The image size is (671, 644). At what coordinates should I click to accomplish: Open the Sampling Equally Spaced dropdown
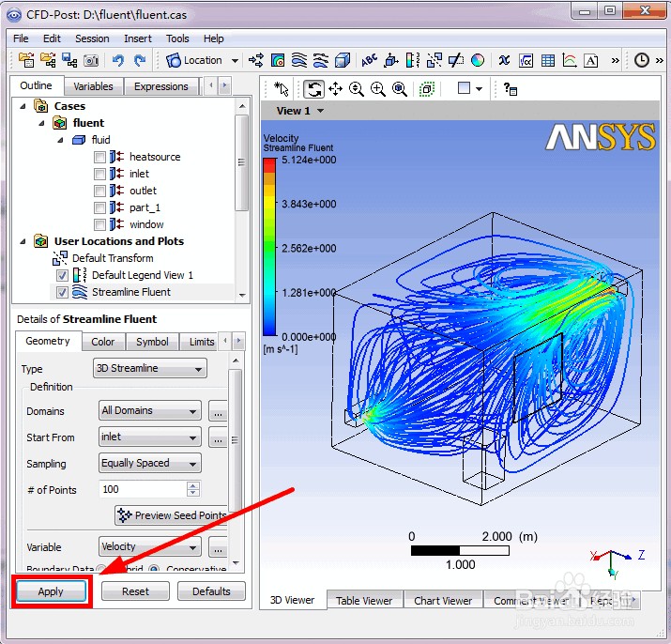click(150, 463)
